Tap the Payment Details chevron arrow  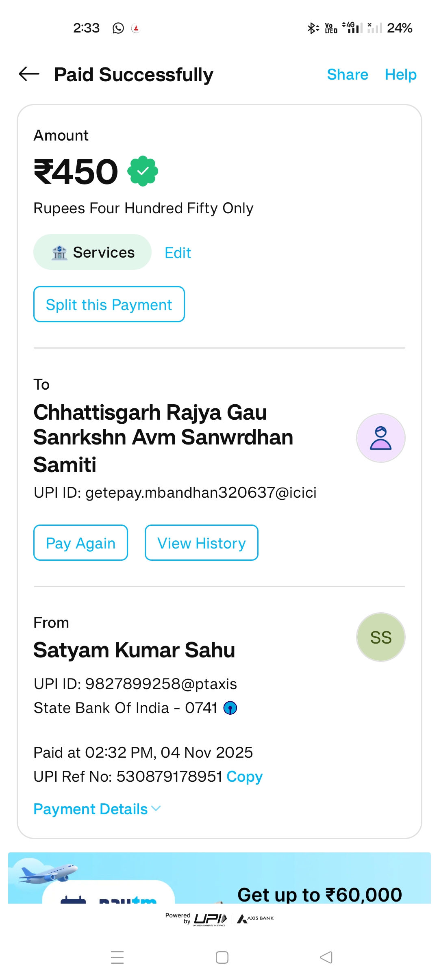point(156,809)
